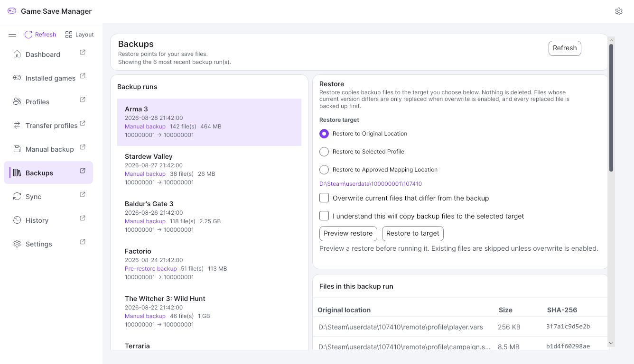This screenshot has height=364, width=634.
Task: Open the Layout options
Action: click(x=80, y=35)
